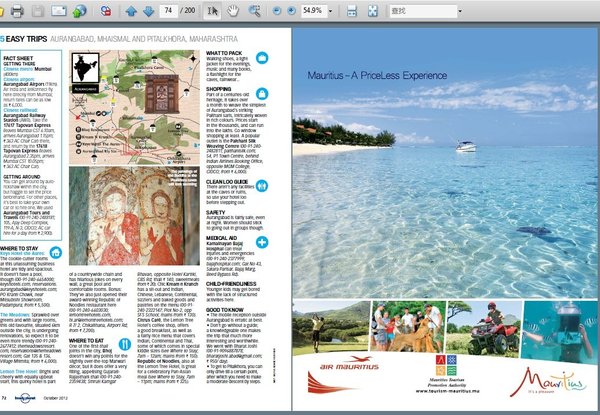Click the www.tourism-mauritius.mu web address
This screenshot has height=415, width=600.
point(447,391)
